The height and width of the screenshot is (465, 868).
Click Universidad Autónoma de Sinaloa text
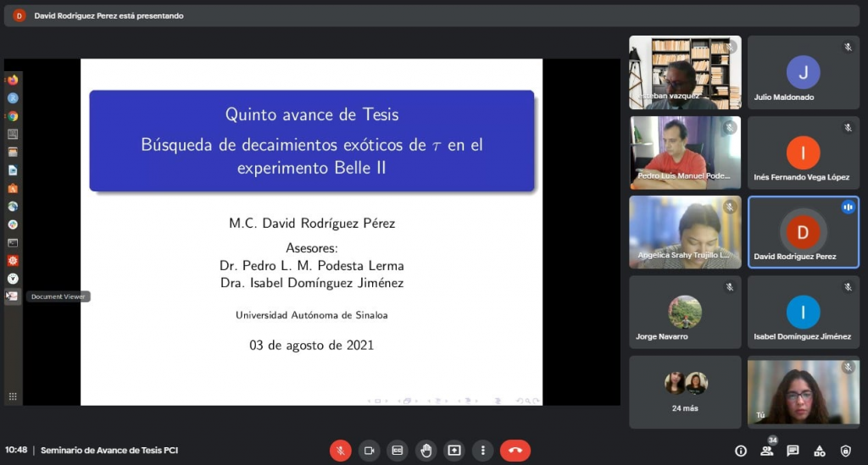[312, 315]
